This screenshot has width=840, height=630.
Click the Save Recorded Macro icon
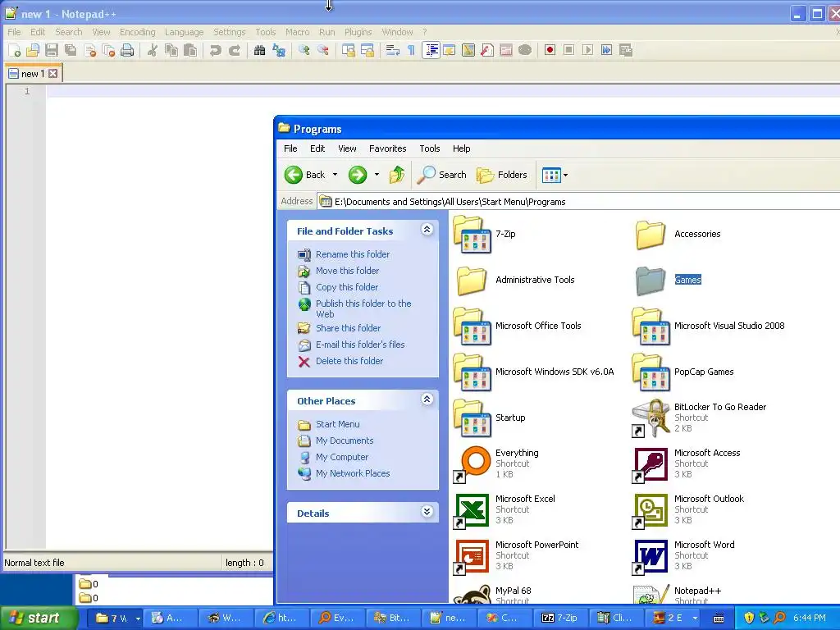click(625, 50)
